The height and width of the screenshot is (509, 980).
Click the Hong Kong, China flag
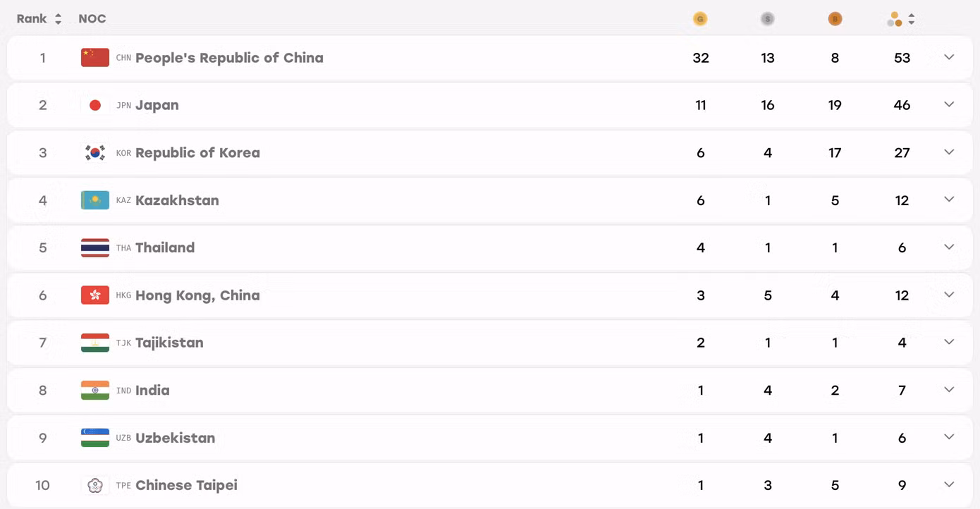(x=95, y=295)
